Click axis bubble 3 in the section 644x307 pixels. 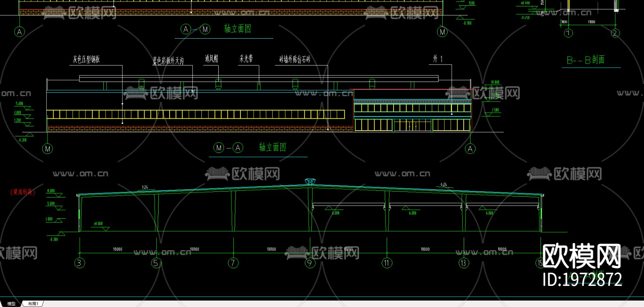coord(79,263)
